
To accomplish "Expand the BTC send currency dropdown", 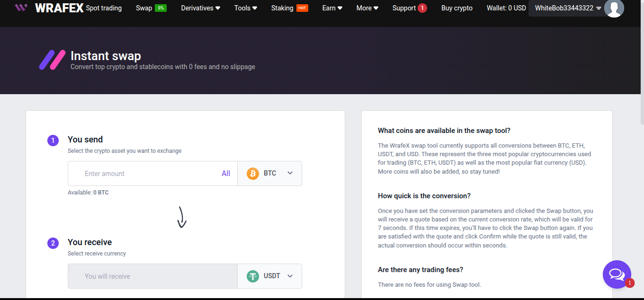I will 290,173.
